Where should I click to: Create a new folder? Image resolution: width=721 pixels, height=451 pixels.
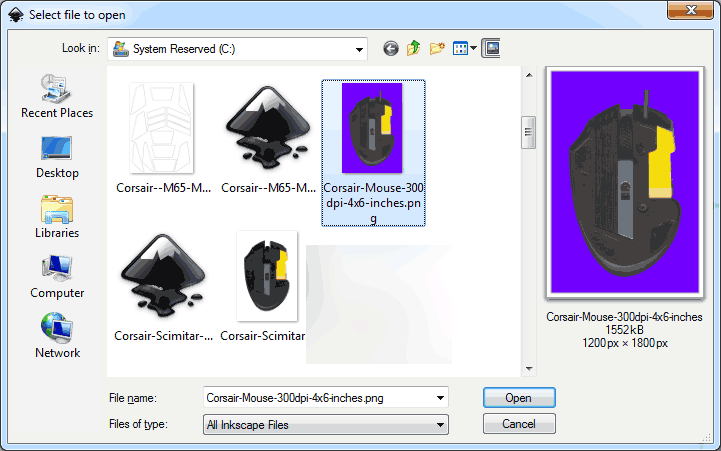click(437, 48)
